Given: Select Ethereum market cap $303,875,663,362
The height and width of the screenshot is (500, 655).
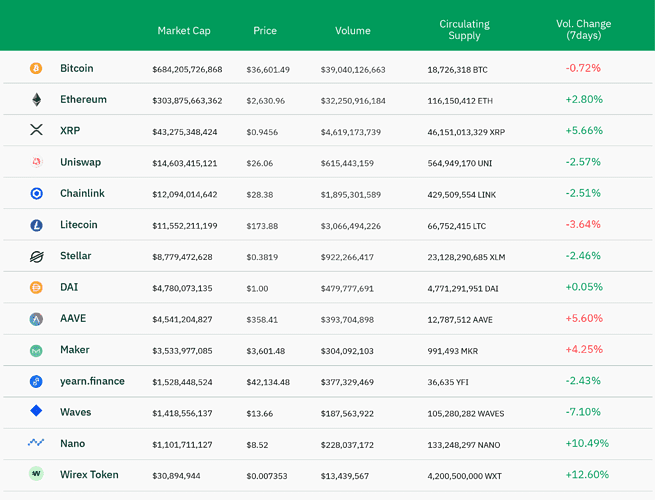Looking at the screenshot, I should (187, 101).
